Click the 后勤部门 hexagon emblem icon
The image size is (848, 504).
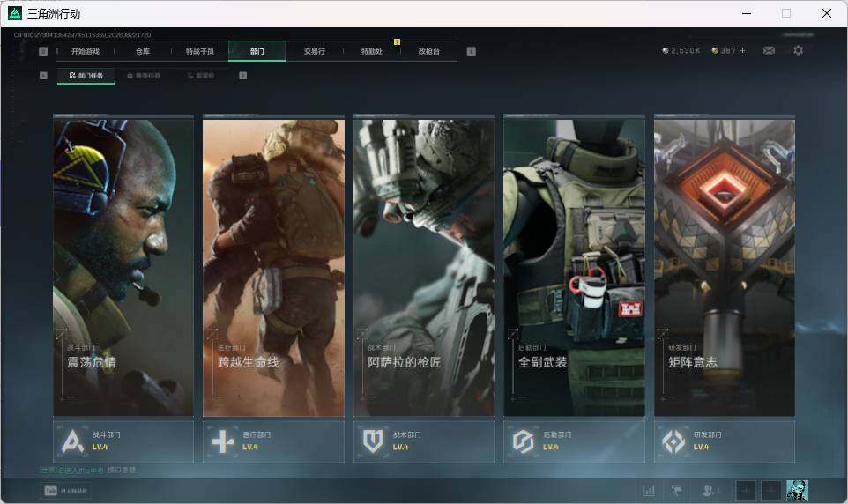[x=523, y=441]
